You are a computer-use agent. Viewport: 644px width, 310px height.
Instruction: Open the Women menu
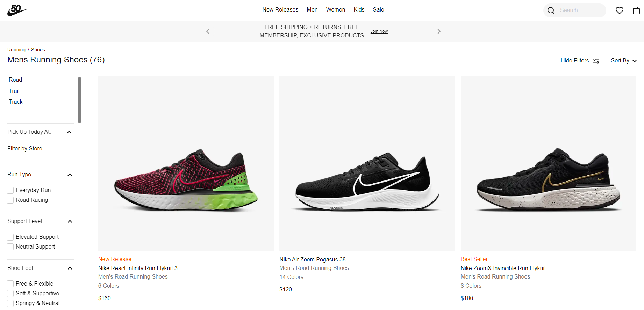(x=336, y=10)
